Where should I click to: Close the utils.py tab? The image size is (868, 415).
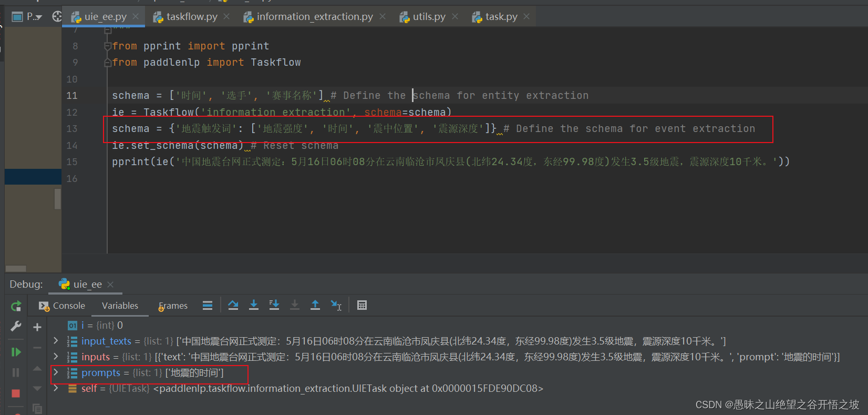pos(455,17)
